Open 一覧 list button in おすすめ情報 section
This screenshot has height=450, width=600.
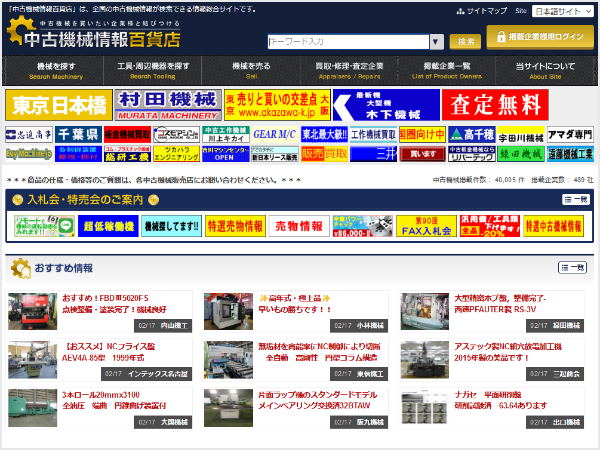point(572,268)
